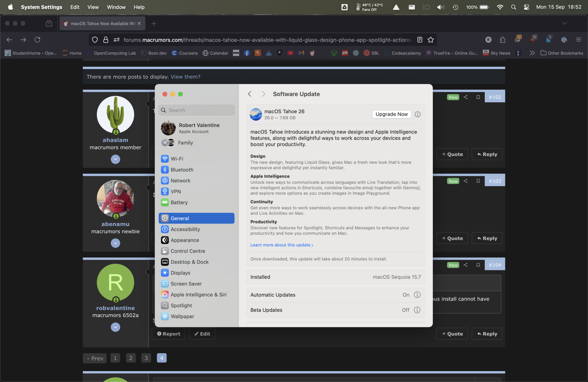Show overflow bookmarks with double-arrow chevron
This screenshot has height=382, width=588.
[532, 53]
